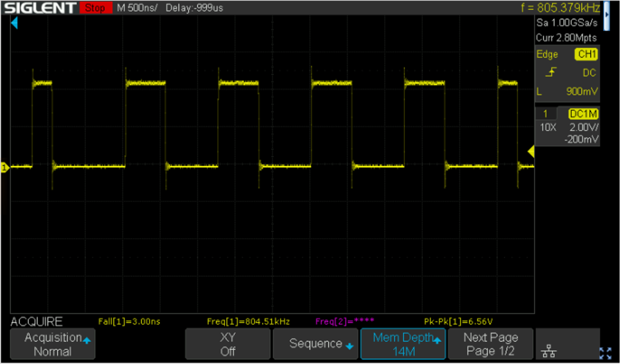621x364 pixels.
Task: Select the Delay:-999us readout
Action: point(194,8)
